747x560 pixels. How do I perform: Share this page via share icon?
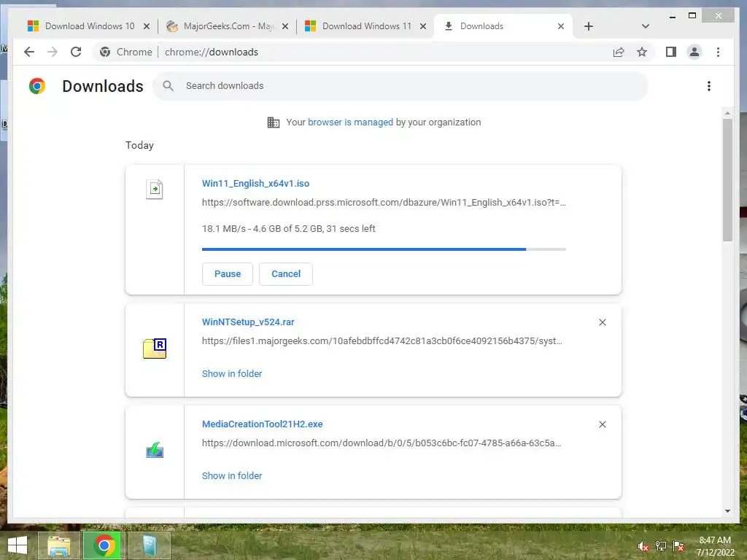(x=619, y=52)
